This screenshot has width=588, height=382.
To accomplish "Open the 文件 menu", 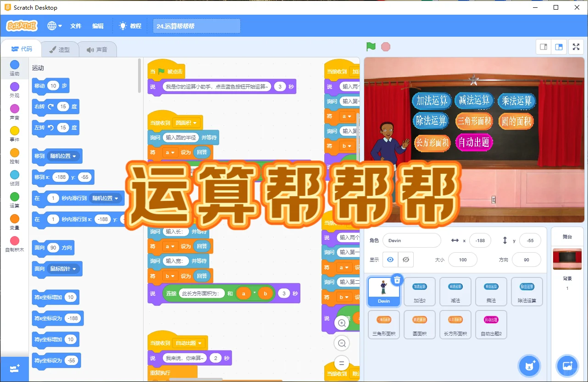I will click(76, 26).
